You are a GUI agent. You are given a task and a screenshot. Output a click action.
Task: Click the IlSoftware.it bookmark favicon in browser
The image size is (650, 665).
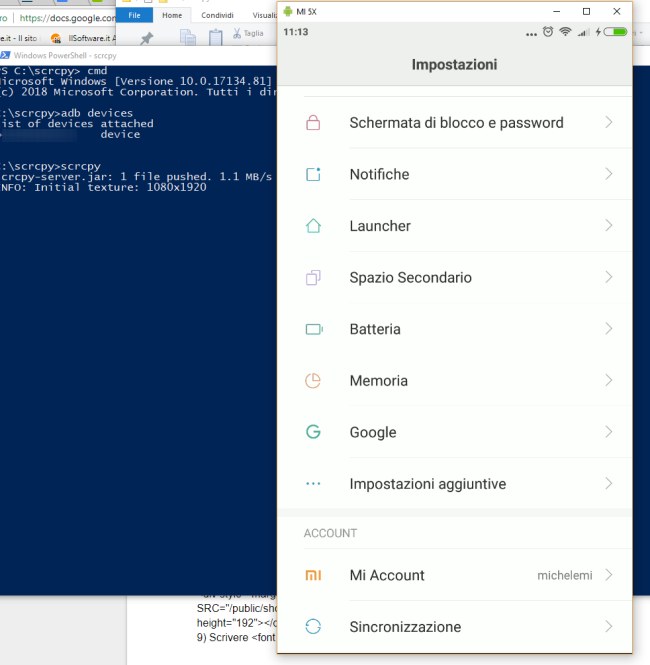(x=56, y=38)
